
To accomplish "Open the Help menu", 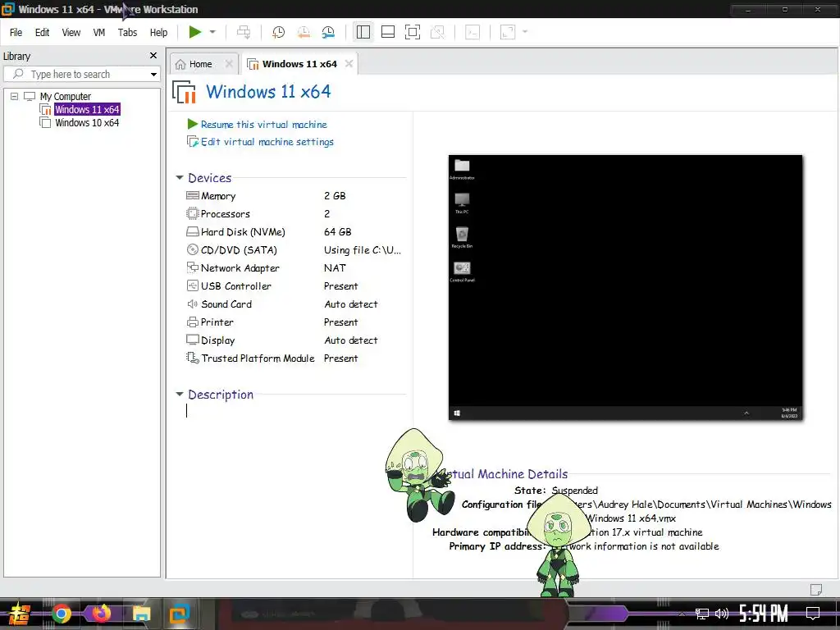I will [x=158, y=33].
